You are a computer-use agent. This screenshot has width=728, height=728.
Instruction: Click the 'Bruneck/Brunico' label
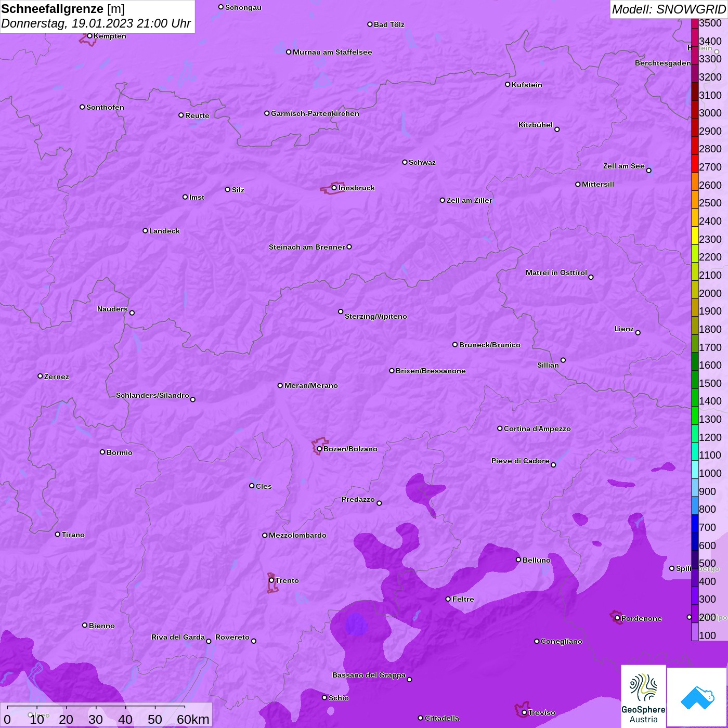(x=490, y=345)
